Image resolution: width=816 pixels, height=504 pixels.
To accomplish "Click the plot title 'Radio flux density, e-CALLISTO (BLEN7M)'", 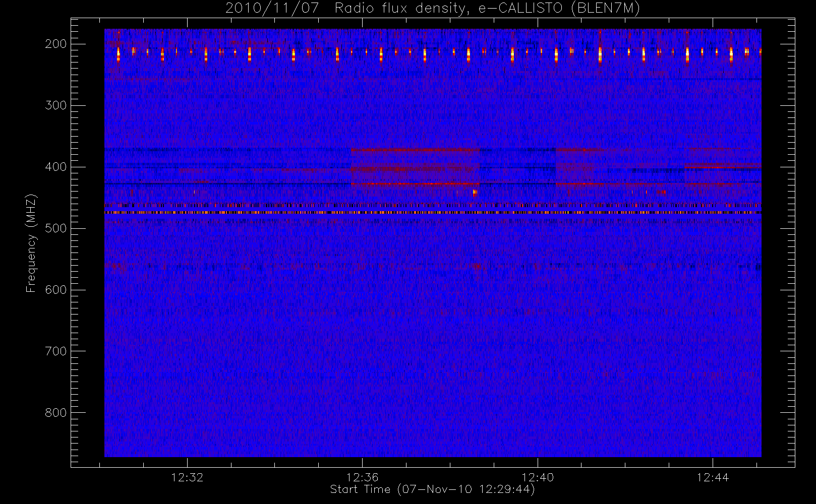I will click(487, 9).
